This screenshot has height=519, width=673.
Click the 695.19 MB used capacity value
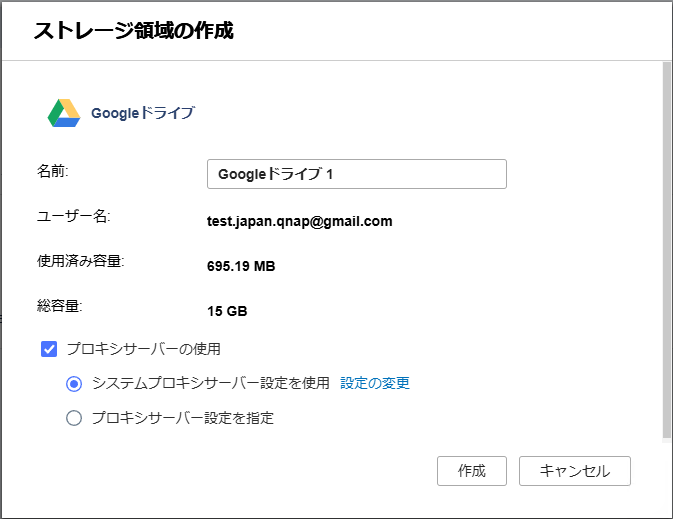(x=240, y=267)
